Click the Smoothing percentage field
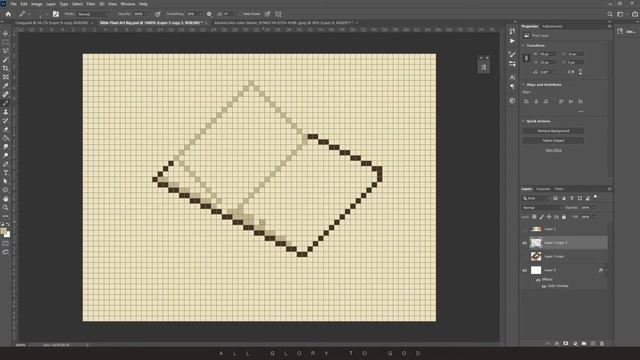The height and width of the screenshot is (360, 640). click(192, 14)
